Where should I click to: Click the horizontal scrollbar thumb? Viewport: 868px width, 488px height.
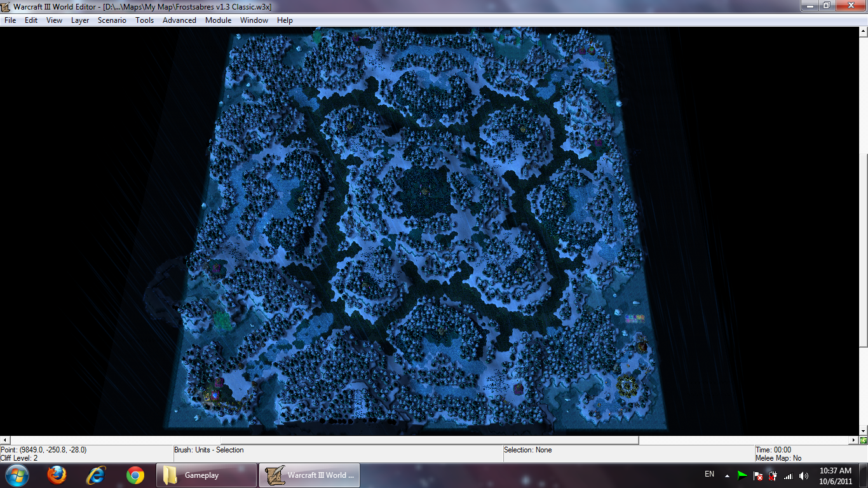430,440
